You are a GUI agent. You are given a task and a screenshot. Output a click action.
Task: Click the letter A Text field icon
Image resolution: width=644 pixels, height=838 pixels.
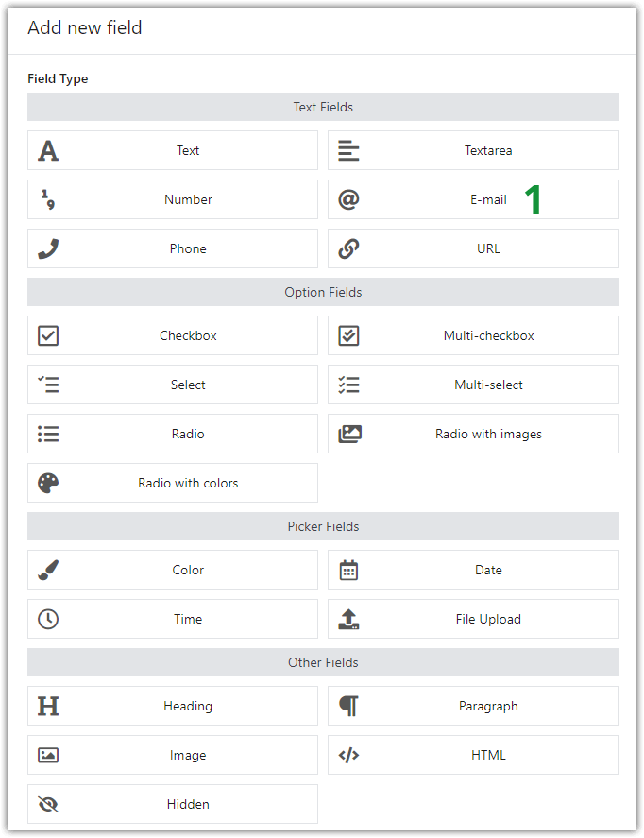tap(48, 151)
